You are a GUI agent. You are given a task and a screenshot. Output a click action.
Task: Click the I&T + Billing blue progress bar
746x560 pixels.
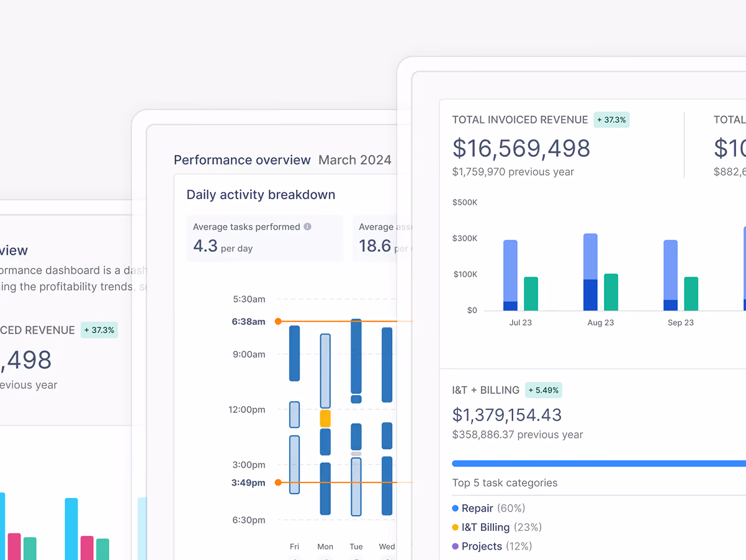click(x=599, y=463)
